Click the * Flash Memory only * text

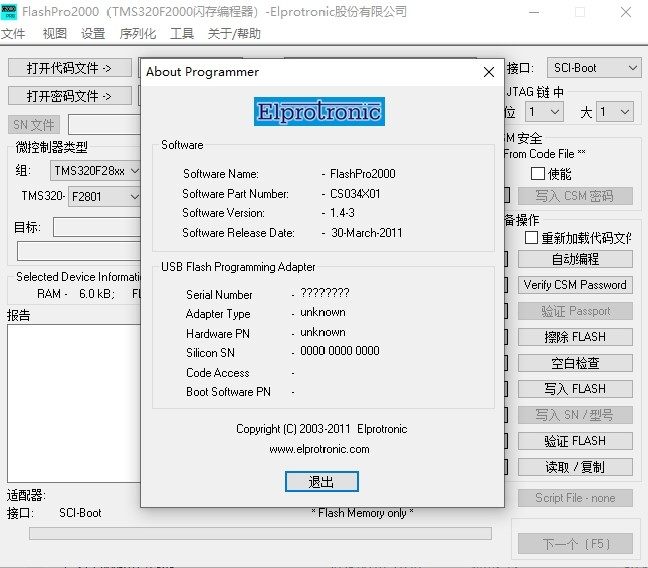(362, 513)
